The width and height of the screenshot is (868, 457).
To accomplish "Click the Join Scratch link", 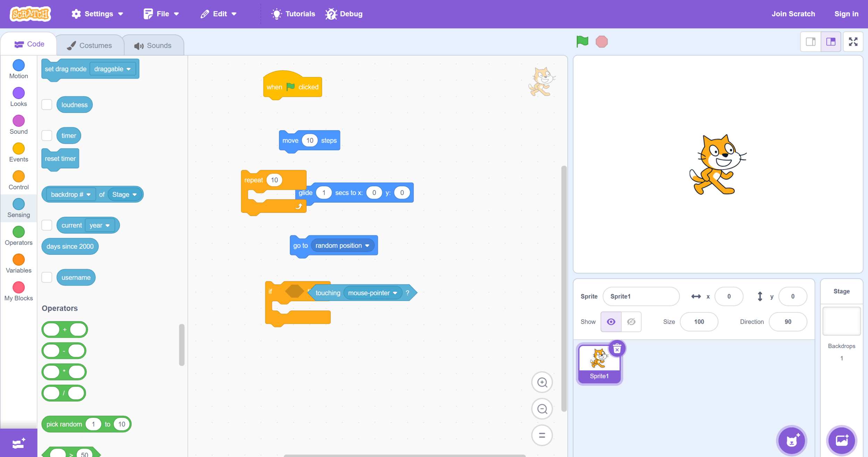I will 793,14.
